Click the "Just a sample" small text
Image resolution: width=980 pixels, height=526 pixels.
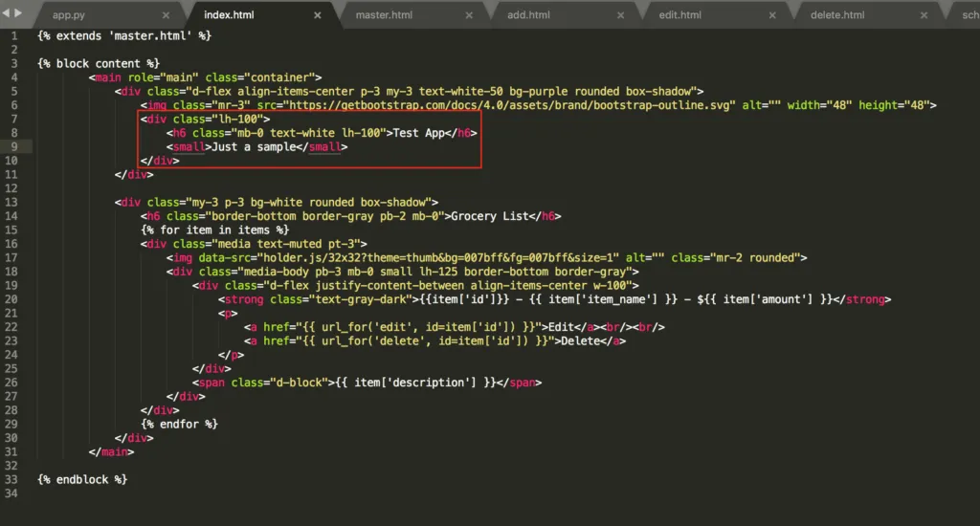[254, 147]
